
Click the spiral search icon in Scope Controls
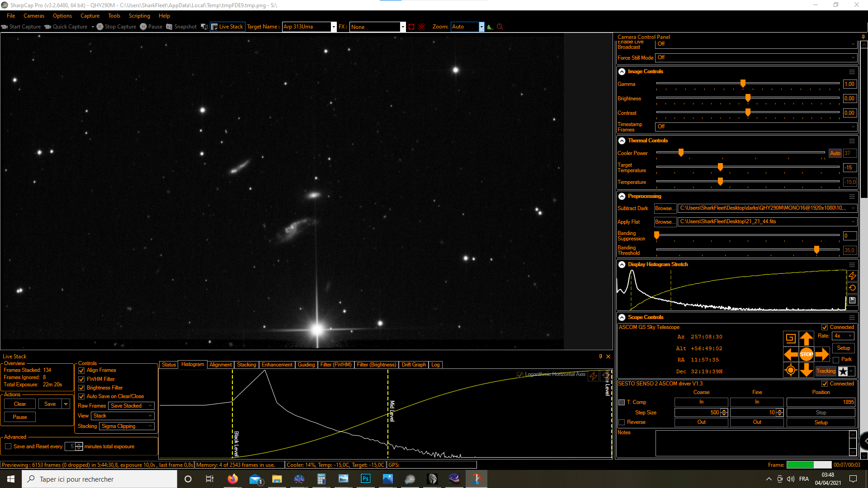790,338
